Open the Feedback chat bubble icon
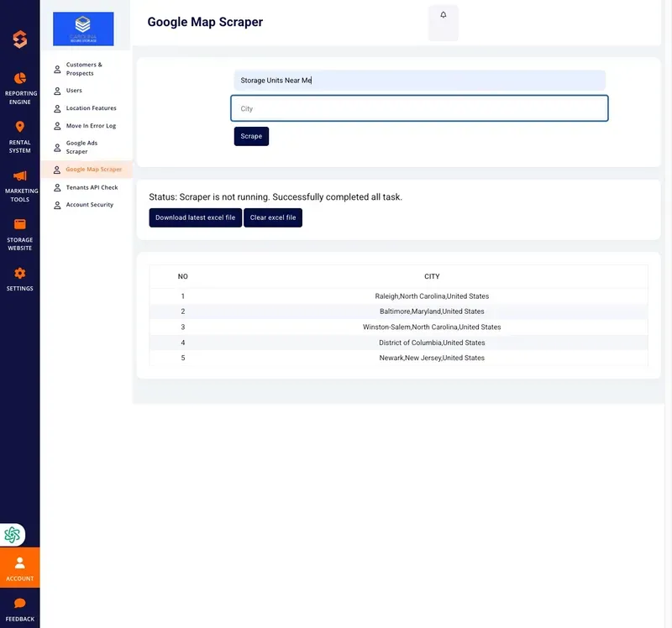672x628 pixels. (x=19, y=603)
